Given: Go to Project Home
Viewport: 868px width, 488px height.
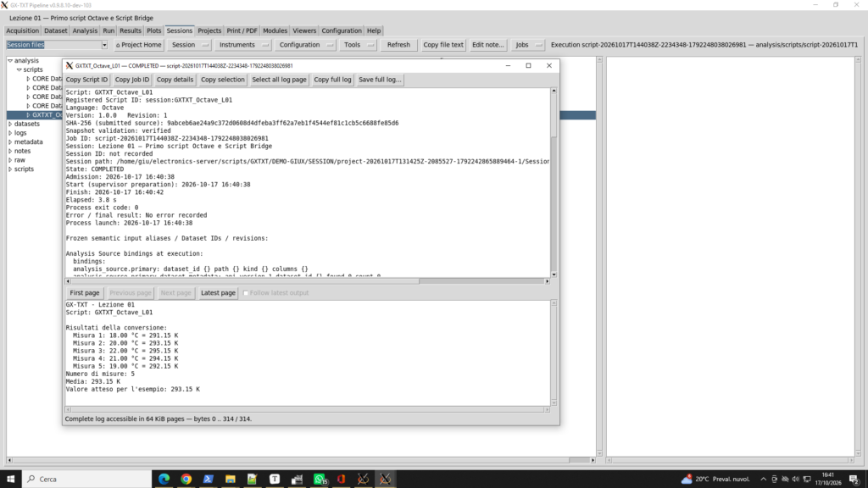Looking at the screenshot, I should tap(138, 45).
